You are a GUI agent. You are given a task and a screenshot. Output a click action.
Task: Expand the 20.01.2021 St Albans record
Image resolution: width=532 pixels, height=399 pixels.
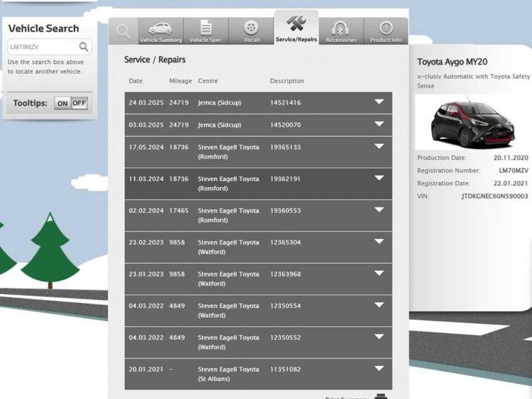[x=379, y=369]
